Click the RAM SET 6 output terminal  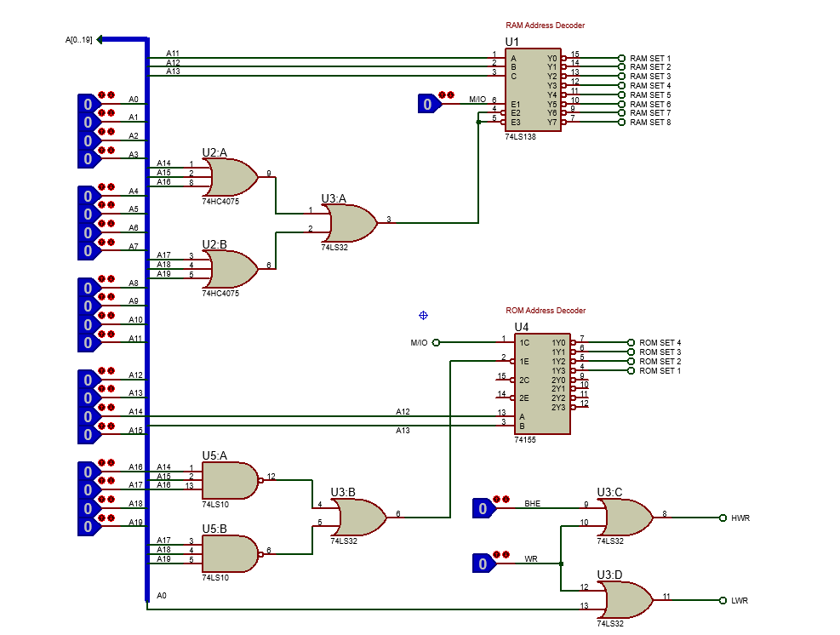621,104
